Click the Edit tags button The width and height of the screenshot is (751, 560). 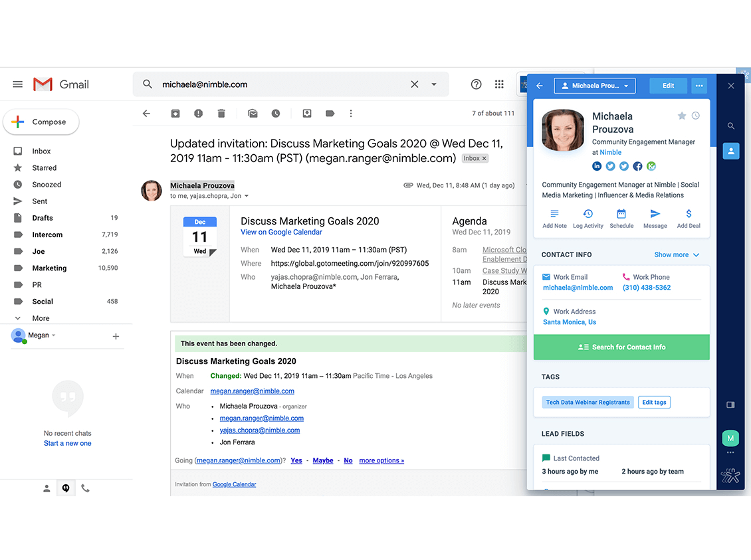[x=654, y=402]
